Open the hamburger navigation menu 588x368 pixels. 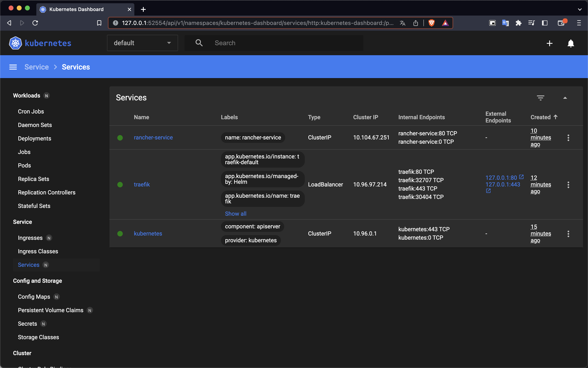[x=13, y=67]
